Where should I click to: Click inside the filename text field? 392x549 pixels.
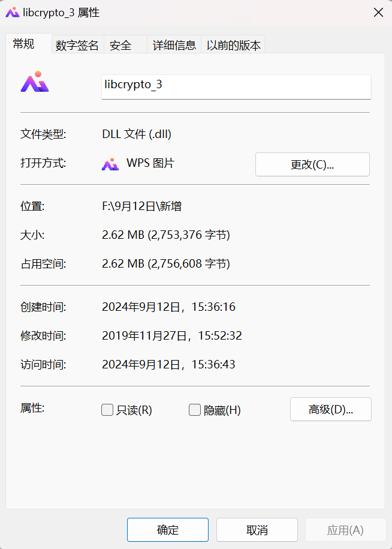236,86
